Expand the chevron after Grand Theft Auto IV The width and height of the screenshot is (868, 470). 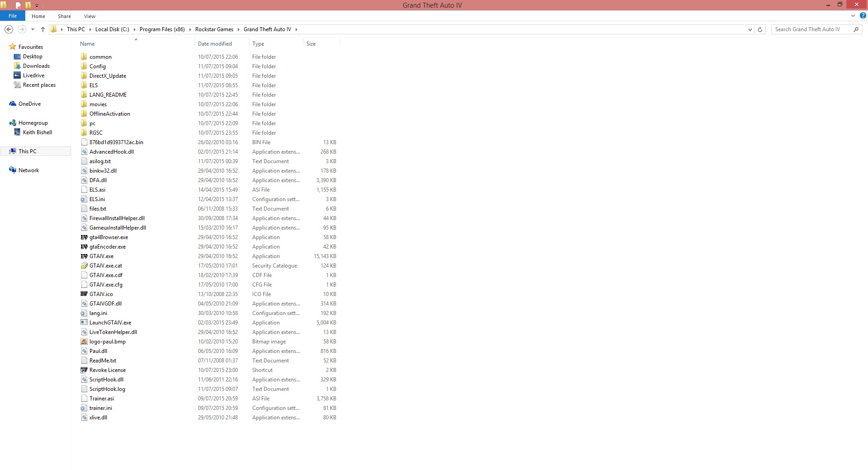pos(297,29)
